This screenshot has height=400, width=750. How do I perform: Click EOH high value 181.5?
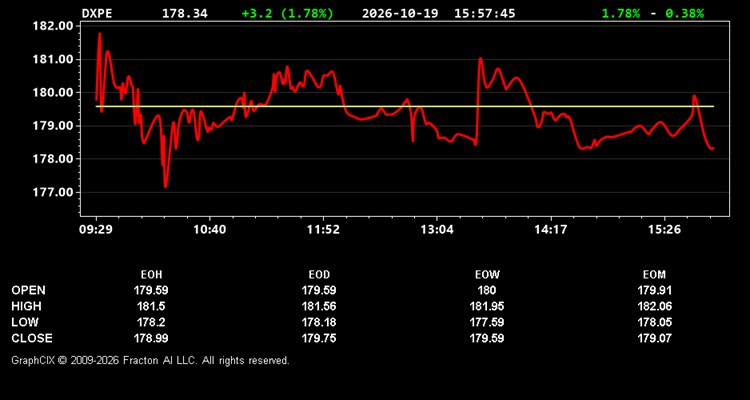pos(151,306)
